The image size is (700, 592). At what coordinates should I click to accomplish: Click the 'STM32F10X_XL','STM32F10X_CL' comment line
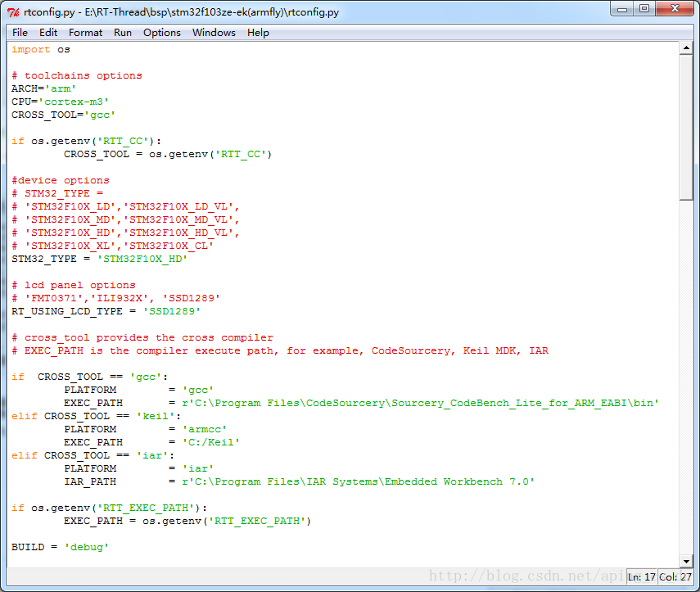[112, 246]
